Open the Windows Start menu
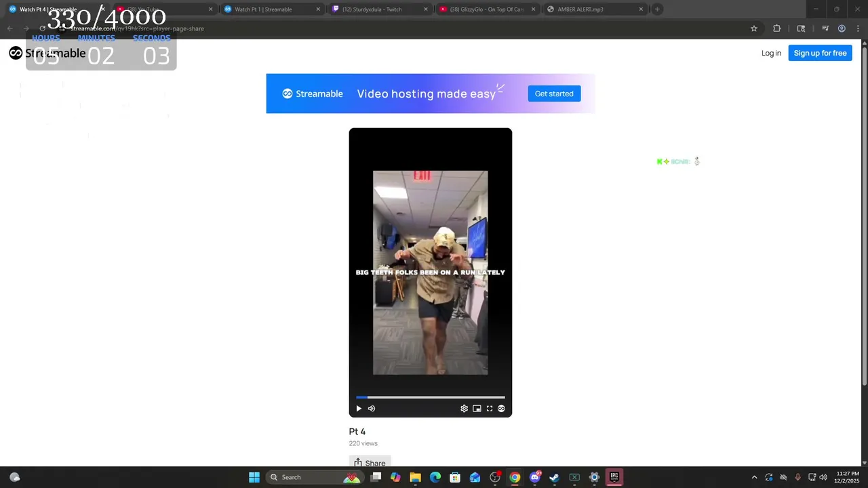Image resolution: width=868 pixels, height=488 pixels. coord(254,477)
